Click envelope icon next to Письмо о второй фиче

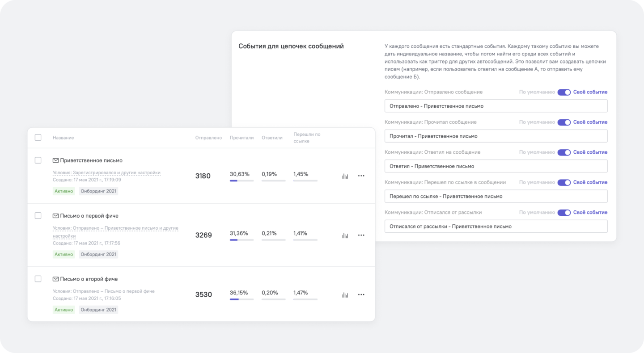[56, 279]
